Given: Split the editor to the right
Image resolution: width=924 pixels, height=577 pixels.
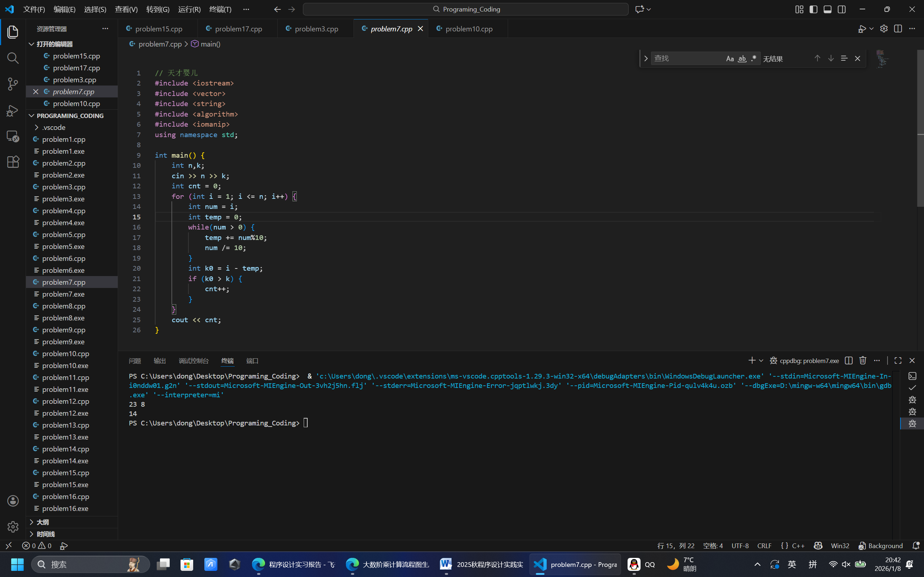Looking at the screenshot, I should (898, 29).
